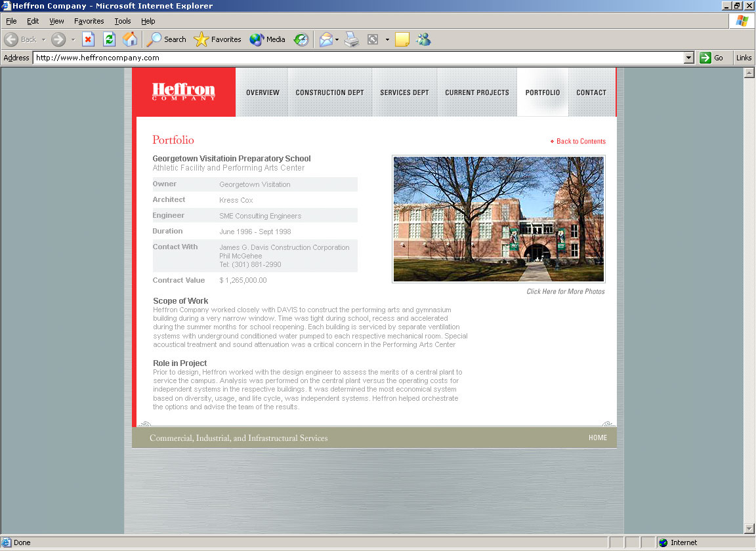Open the Favorites star in the toolbar

tap(218, 39)
